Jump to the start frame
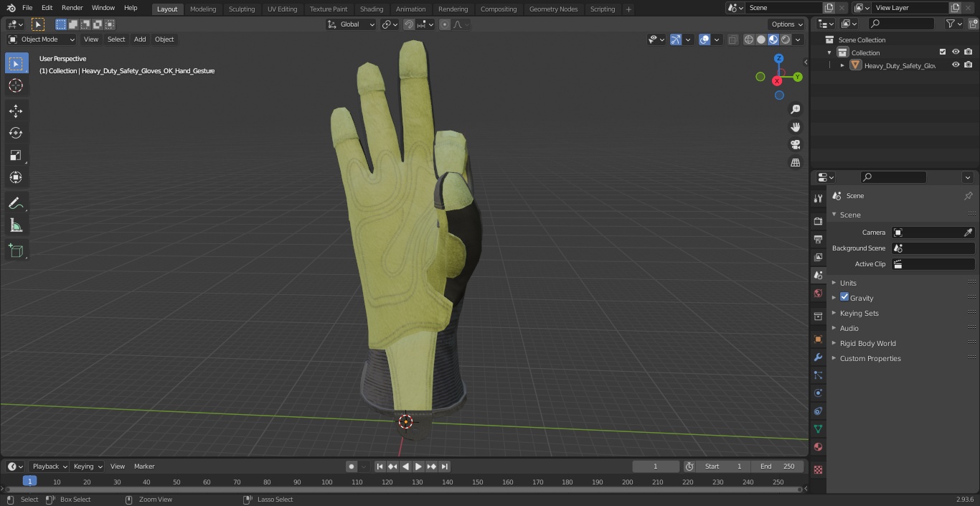980x506 pixels. tap(380, 467)
